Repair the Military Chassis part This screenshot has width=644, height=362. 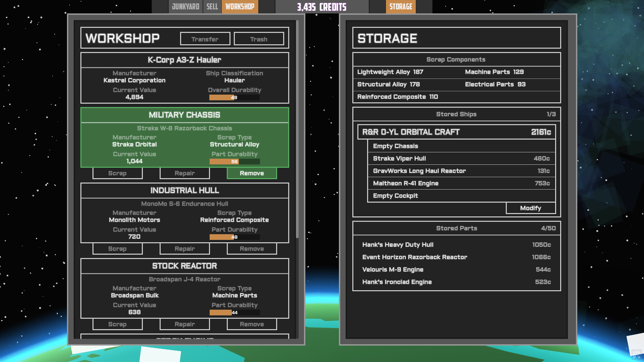coord(184,173)
